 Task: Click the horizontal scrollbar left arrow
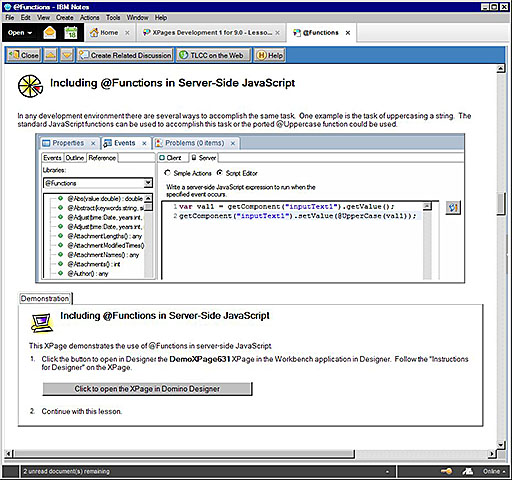pos(9,453)
